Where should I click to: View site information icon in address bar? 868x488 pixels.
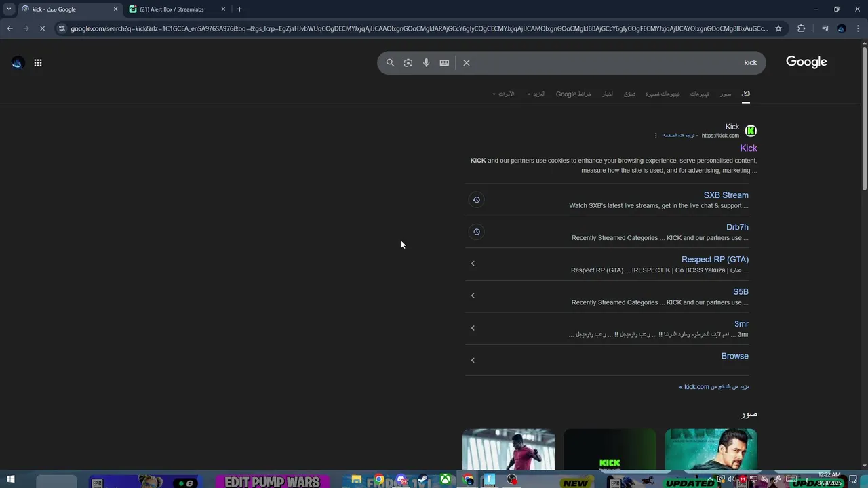(x=62, y=28)
